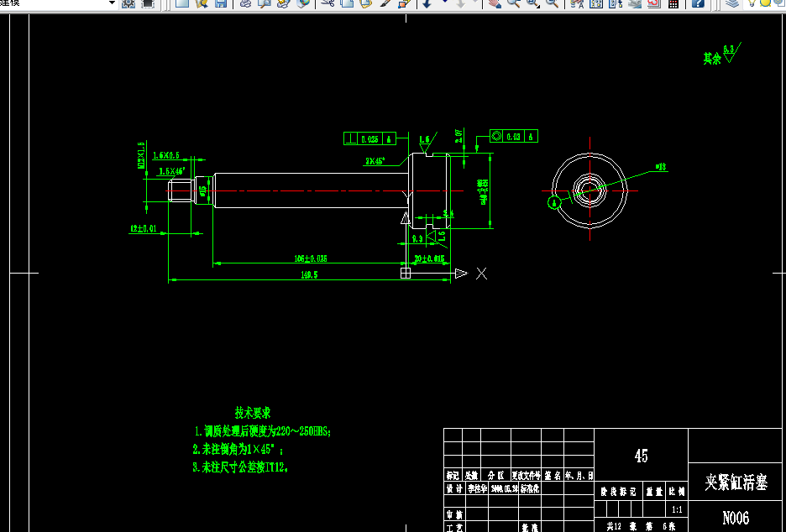786x532 pixels.
Task: Open the Sheet Set Manager icon
Action: pos(635,3)
